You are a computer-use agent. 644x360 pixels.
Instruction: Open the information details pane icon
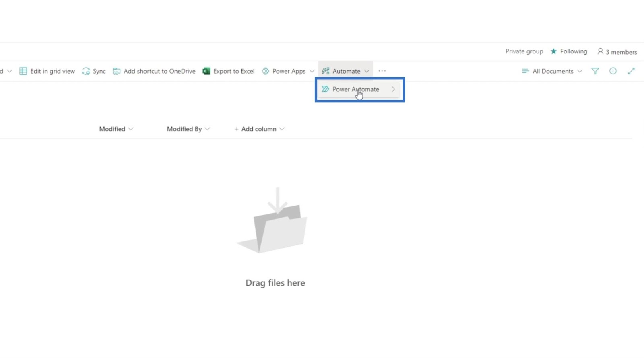(613, 71)
